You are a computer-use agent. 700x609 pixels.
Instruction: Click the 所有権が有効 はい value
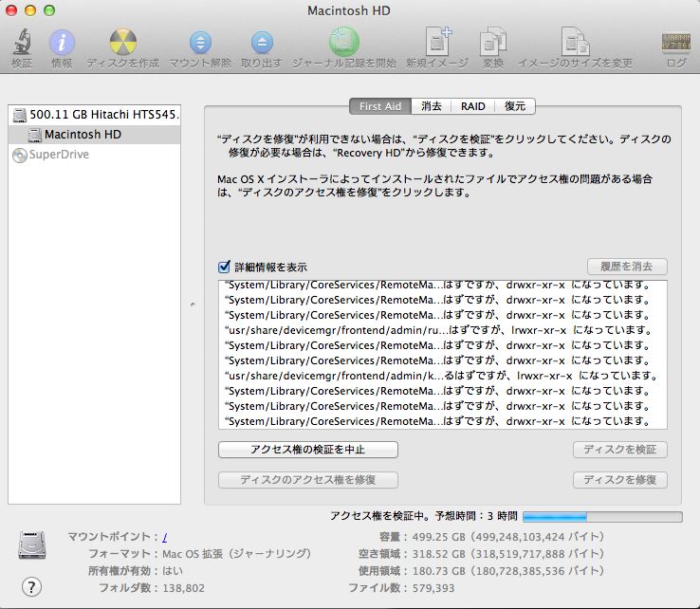pyautogui.click(x=173, y=571)
